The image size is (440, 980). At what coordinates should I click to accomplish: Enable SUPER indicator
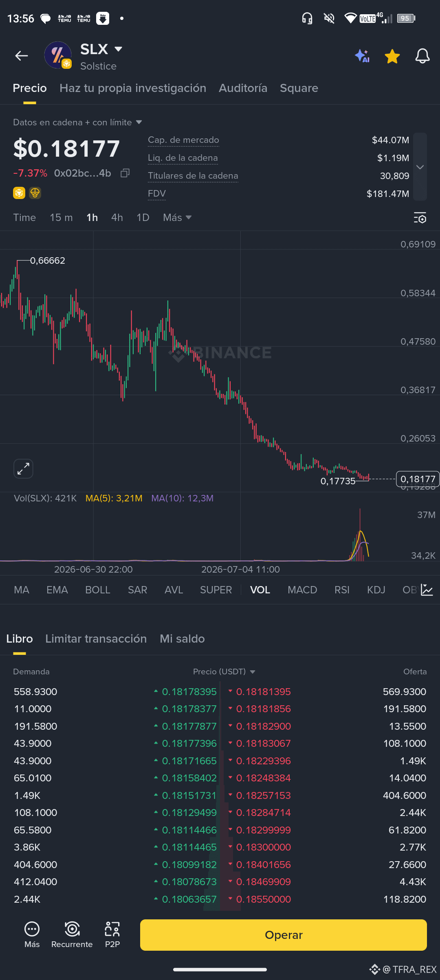[x=216, y=590]
